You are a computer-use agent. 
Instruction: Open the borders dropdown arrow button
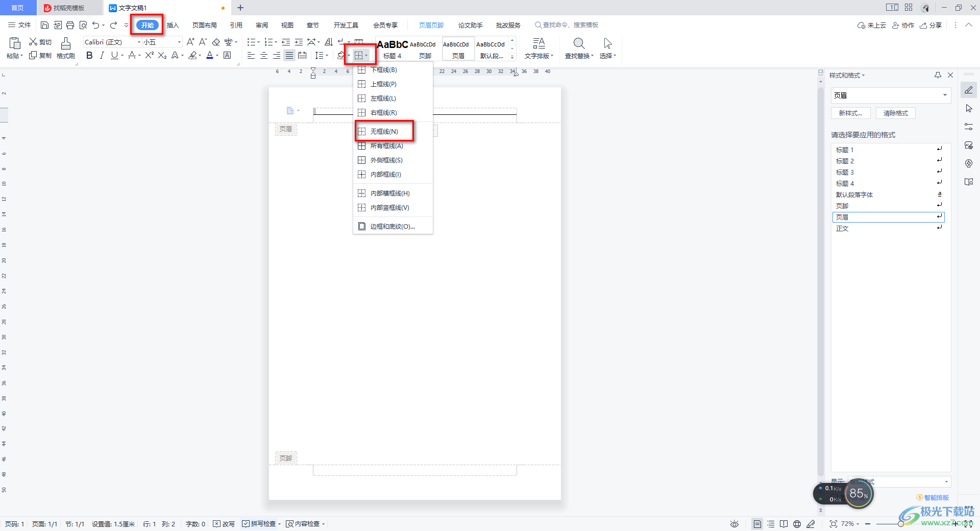click(x=366, y=55)
